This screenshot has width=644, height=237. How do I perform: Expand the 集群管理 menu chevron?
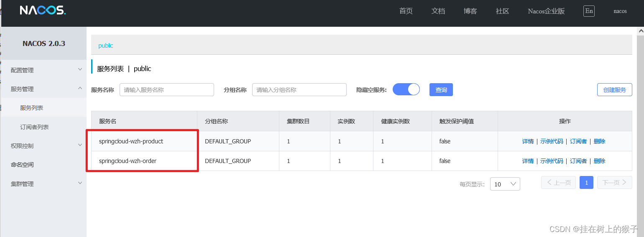80,183
